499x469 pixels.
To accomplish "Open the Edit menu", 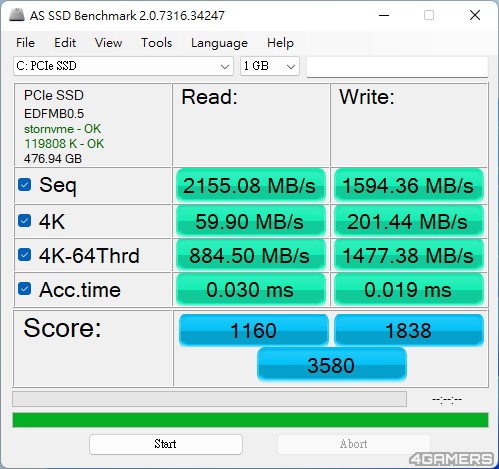I will [65, 43].
